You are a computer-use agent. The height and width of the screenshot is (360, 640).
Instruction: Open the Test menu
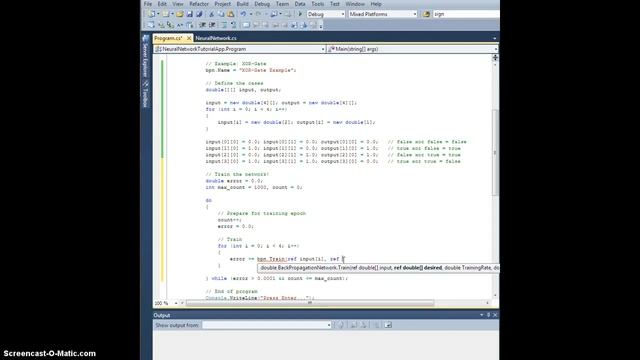[x=335, y=4]
